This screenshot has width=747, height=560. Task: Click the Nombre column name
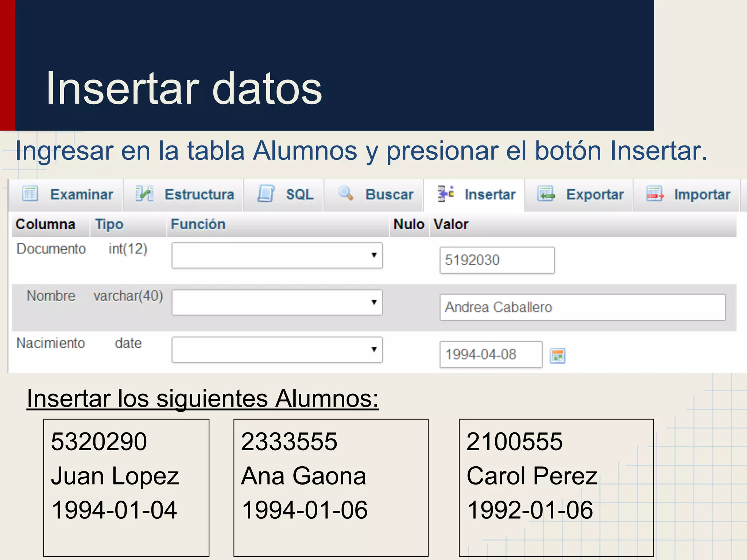(51, 296)
